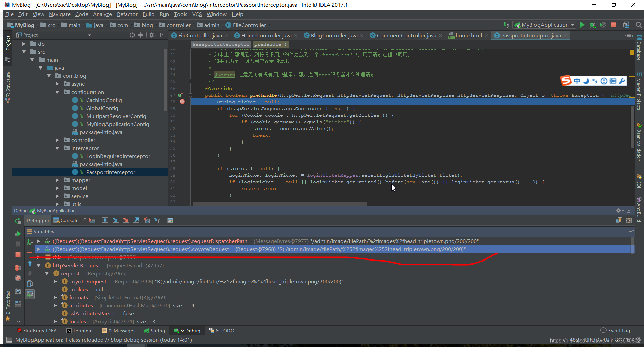Image resolution: width=644 pixels, height=347 pixels.
Task: Expand the controller package
Action: [x=57, y=140]
